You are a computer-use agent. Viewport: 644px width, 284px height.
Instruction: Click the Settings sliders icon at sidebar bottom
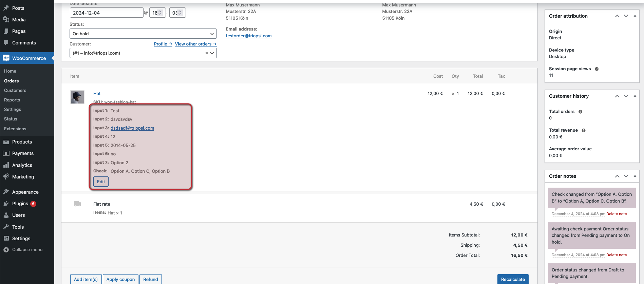(6, 239)
